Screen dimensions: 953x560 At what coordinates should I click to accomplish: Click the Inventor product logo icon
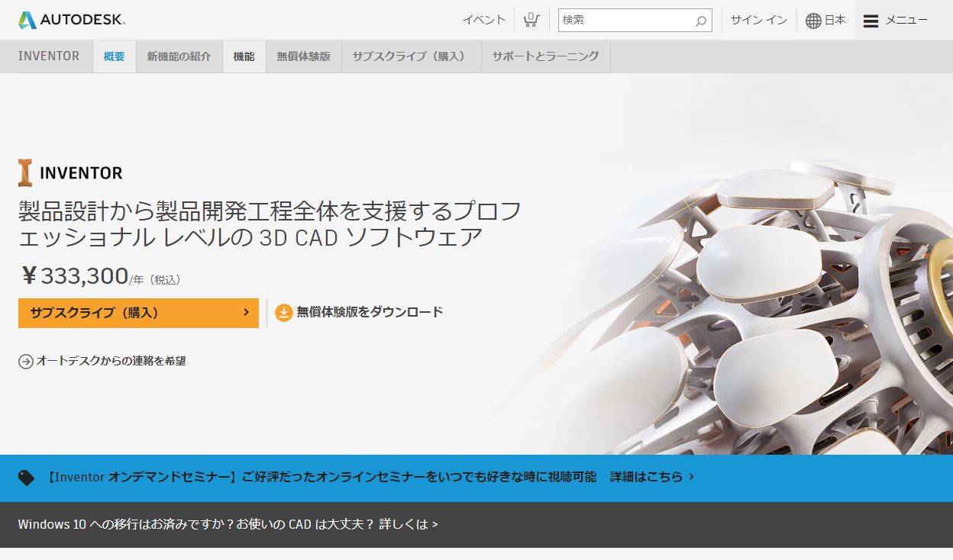tap(26, 173)
